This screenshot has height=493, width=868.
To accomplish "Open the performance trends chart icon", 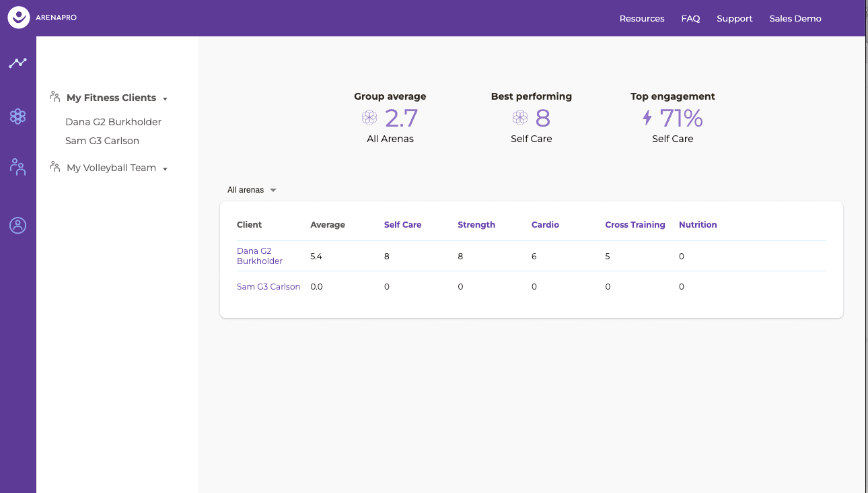I will (17, 62).
